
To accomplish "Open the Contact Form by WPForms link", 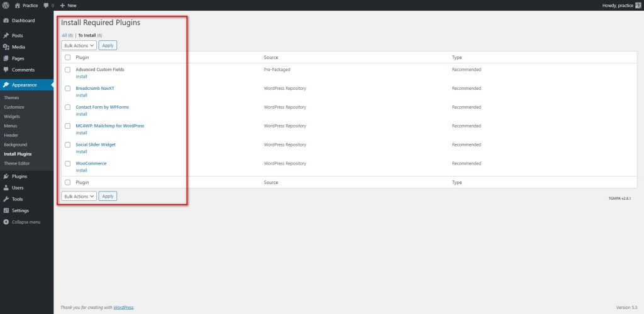I will coord(103,107).
